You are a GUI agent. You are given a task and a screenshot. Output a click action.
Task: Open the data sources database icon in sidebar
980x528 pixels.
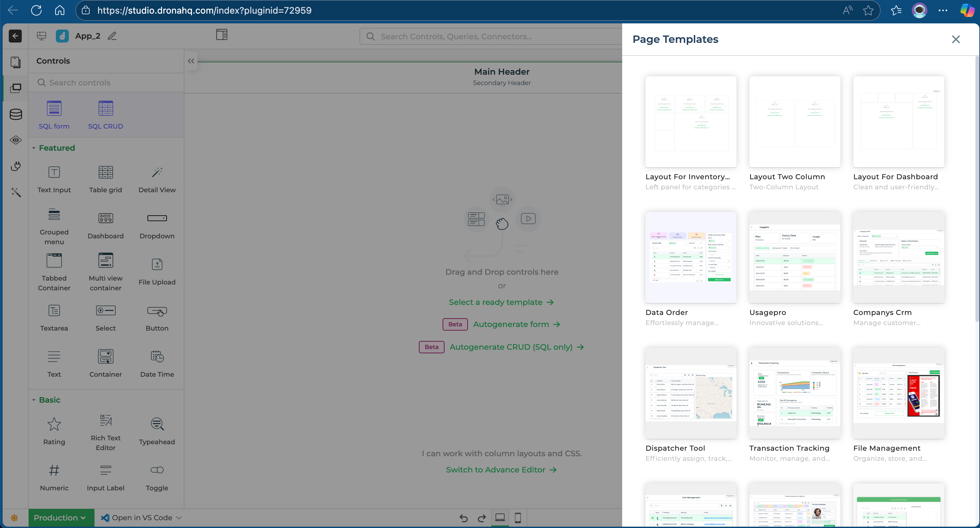tap(16, 114)
